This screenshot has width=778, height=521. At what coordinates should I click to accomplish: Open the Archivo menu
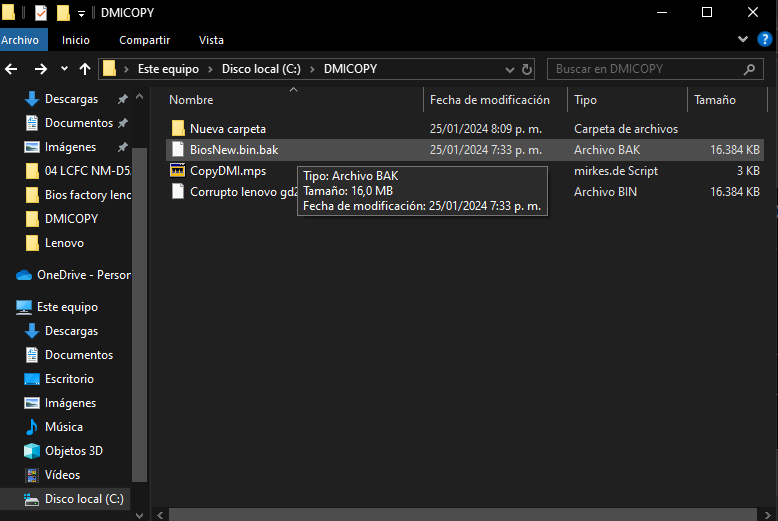tap(20, 40)
